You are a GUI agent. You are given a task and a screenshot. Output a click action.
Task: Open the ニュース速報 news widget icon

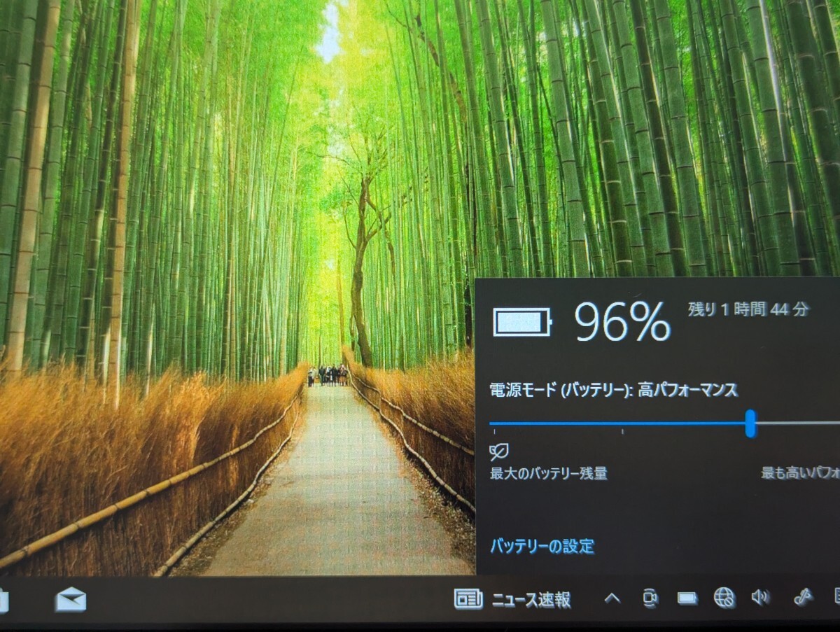468,599
